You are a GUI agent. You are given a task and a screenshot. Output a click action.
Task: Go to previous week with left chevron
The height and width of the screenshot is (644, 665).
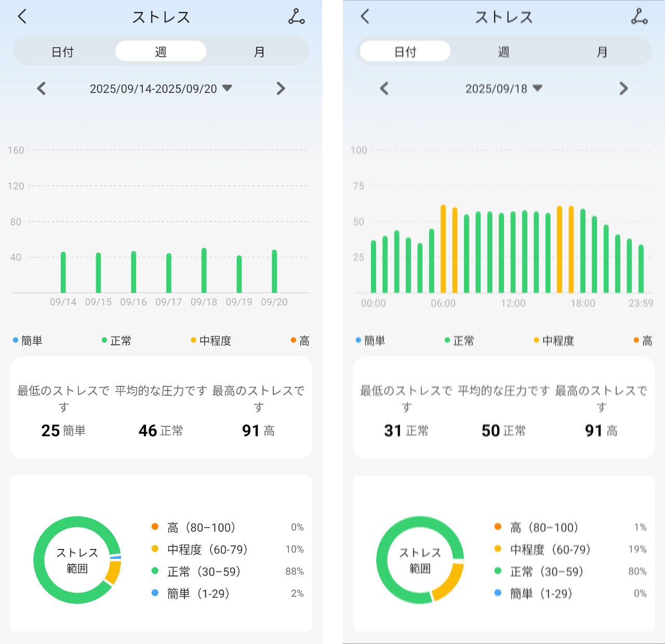pos(42,89)
